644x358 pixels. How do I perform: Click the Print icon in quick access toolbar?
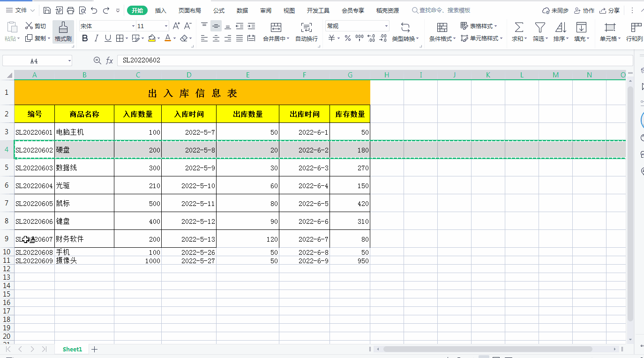point(70,10)
